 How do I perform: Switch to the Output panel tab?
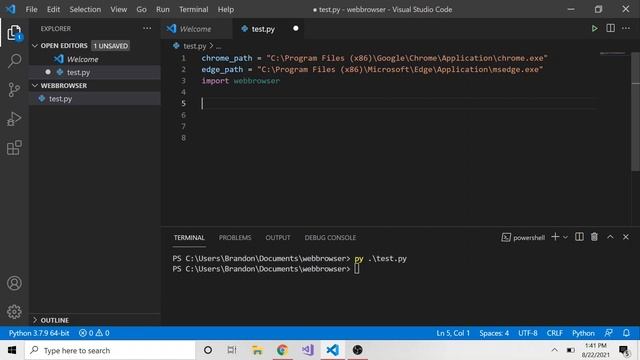[278, 238]
